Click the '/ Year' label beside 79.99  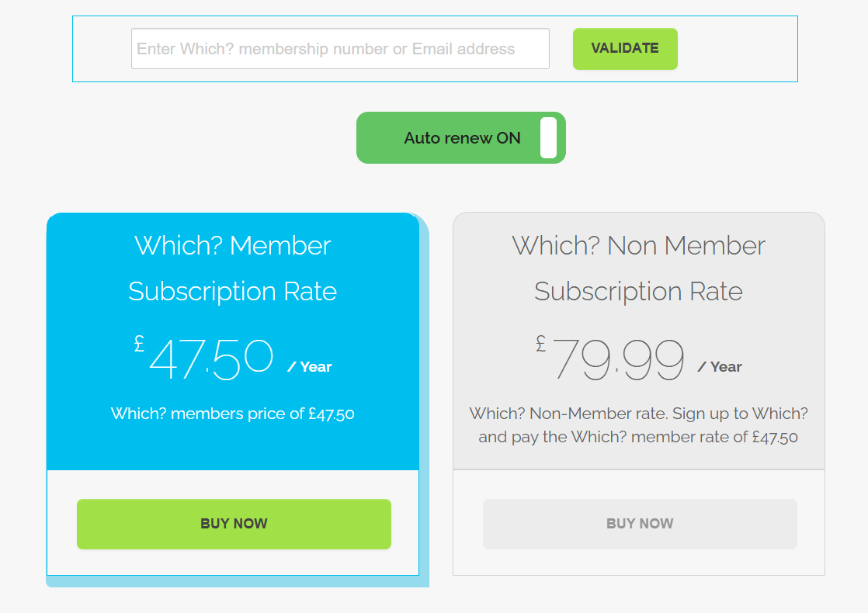720,367
